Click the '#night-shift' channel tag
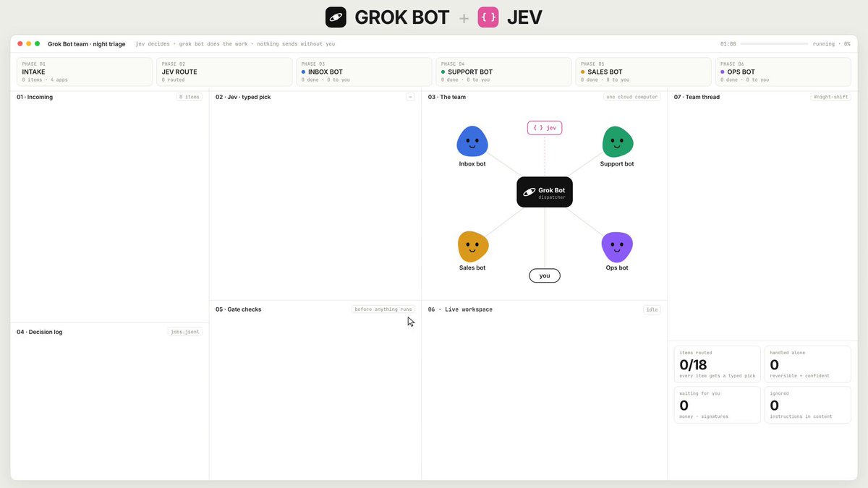Screen dimensions: 868x488 pyautogui.click(x=831, y=97)
